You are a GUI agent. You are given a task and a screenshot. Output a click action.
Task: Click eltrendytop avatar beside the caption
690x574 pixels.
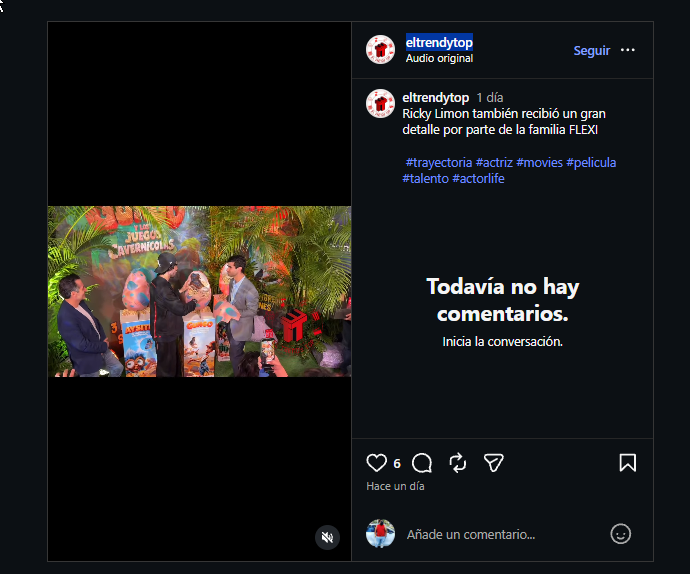380,104
